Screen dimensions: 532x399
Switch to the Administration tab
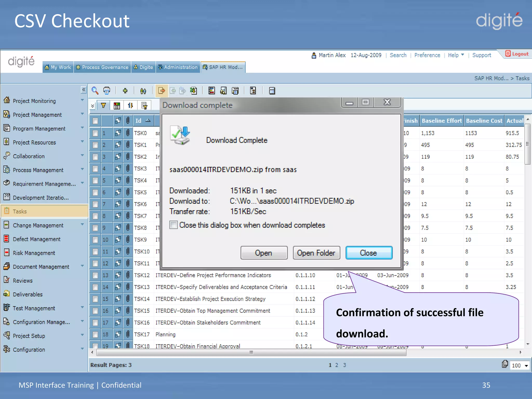(x=178, y=67)
